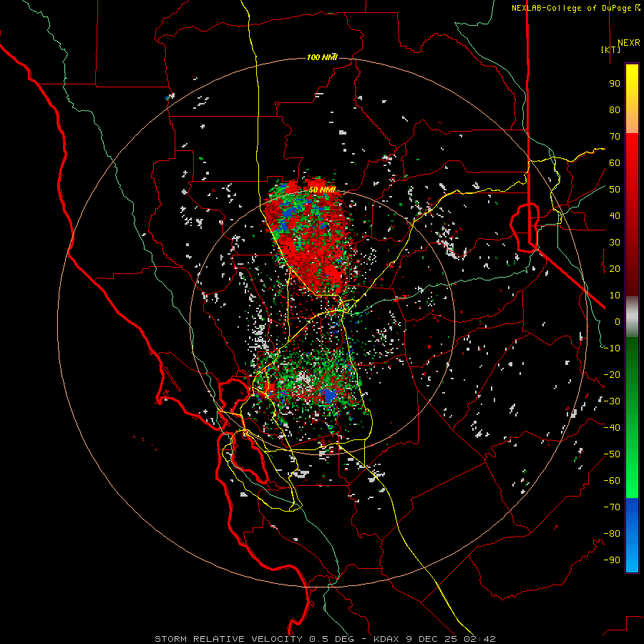
Task: Click the -40 value on the velocity scale
Action: pyautogui.click(x=612, y=428)
